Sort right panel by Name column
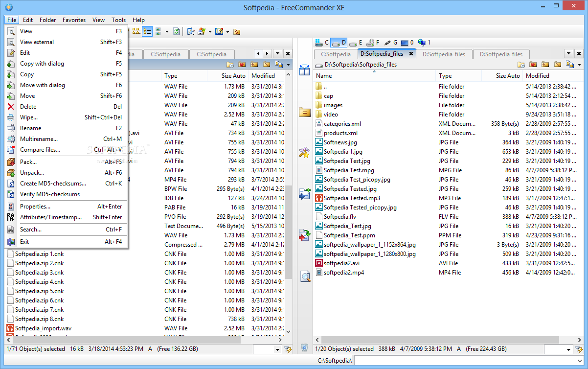Image resolution: width=588 pixels, height=369 pixels. pyautogui.click(x=374, y=76)
